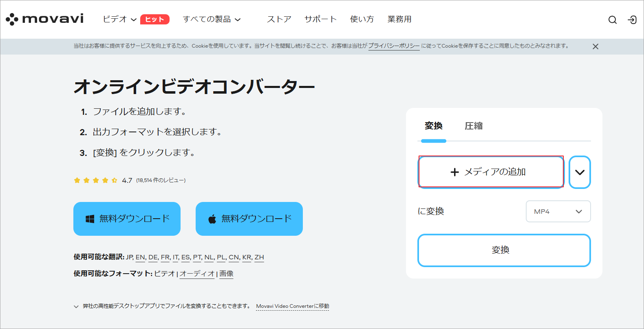Viewport: 644px width, 329px height.
Task: Select the NL translation link
Action: pos(209,257)
